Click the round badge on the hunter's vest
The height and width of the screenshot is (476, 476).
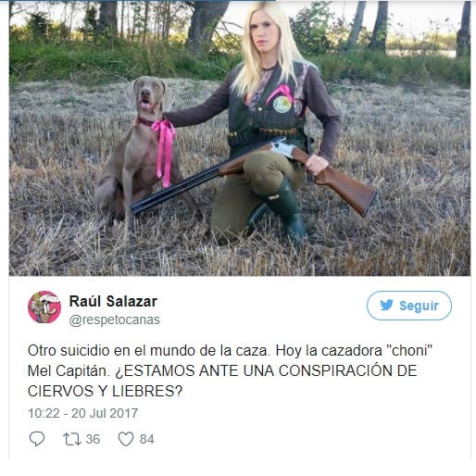[282, 105]
